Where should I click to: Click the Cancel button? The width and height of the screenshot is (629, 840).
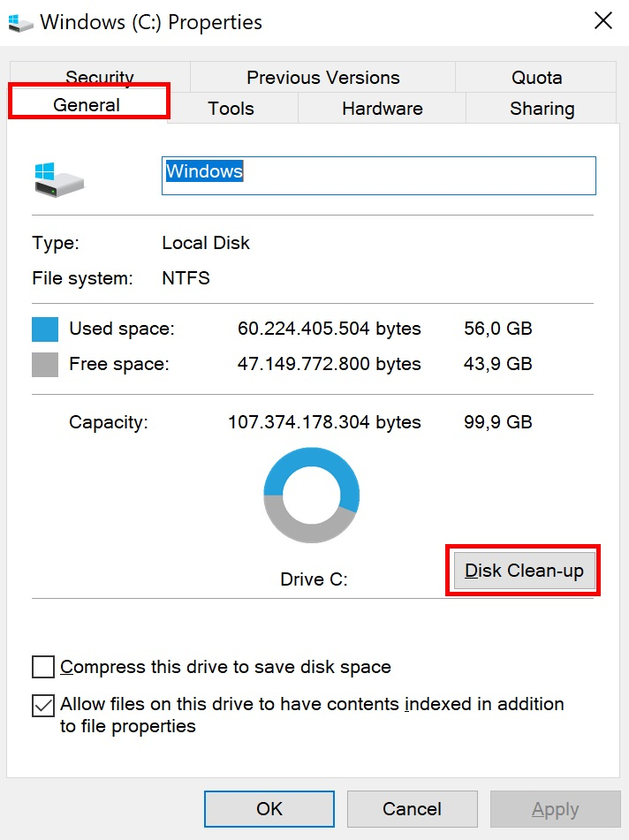tap(412, 809)
